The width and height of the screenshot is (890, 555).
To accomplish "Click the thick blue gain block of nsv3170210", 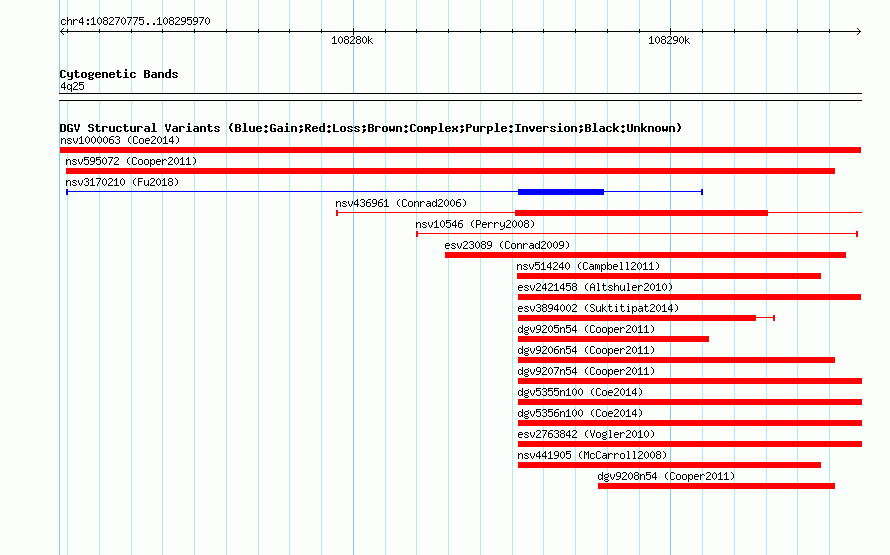I will coord(561,192).
